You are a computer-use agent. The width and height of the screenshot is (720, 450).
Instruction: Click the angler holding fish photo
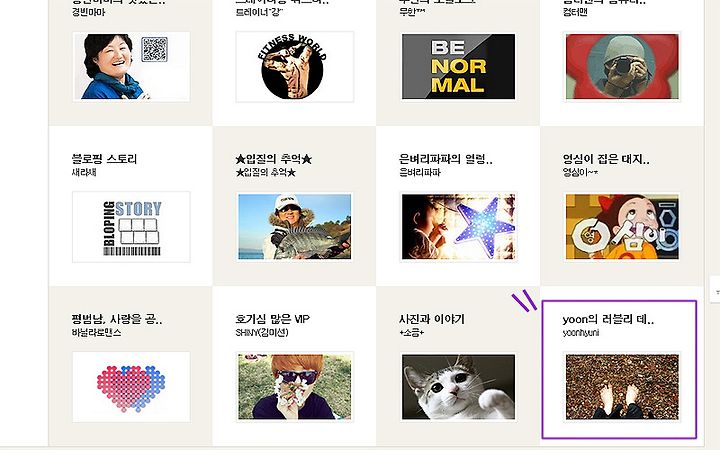coord(294,227)
